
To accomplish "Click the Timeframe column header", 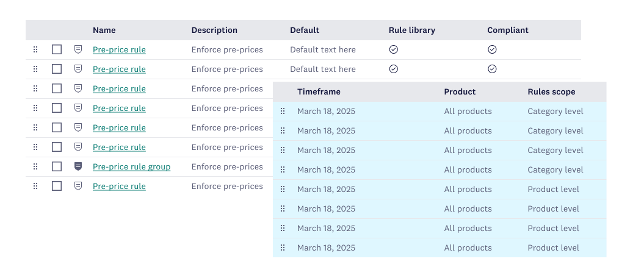I will 319,92.
